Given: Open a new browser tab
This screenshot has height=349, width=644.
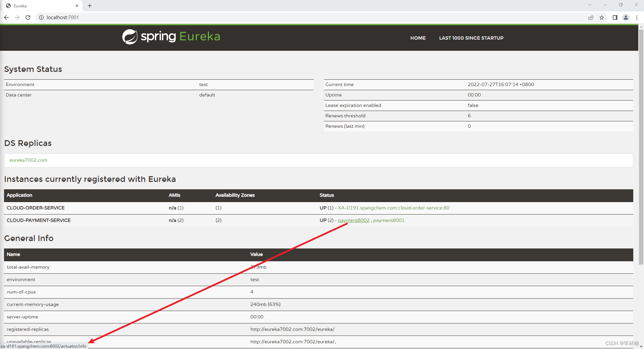Looking at the screenshot, I should (90, 6).
